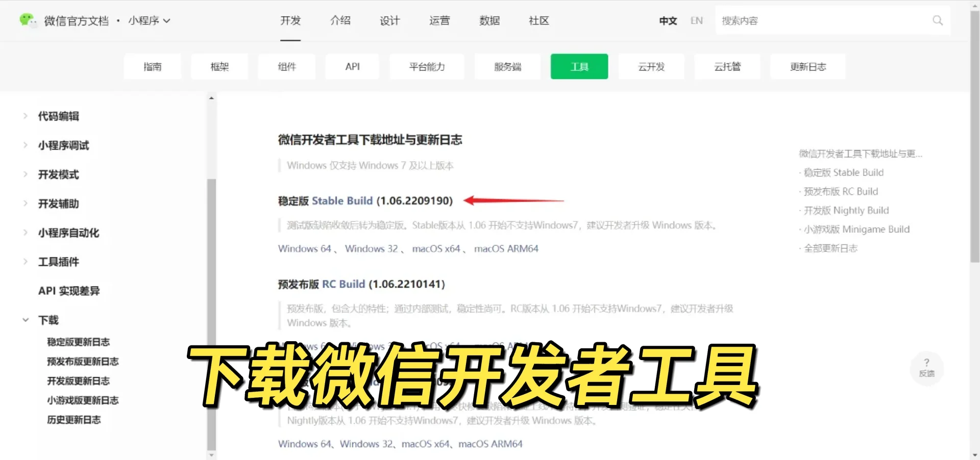
Task: Switch to the 云开发 tab
Action: click(x=651, y=67)
